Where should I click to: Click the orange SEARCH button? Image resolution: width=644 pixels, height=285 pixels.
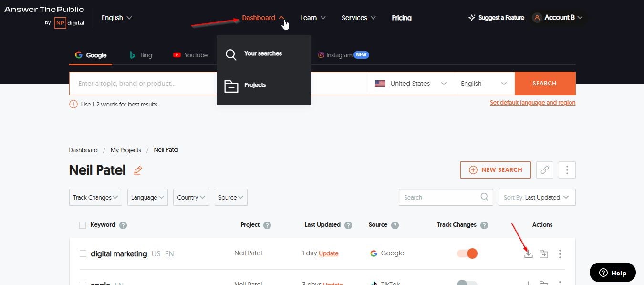coord(545,84)
